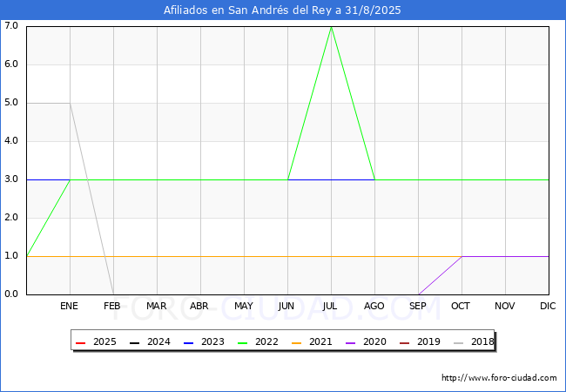The image size is (566, 392).
Task: Click the DIC month label
Action: 548,306
